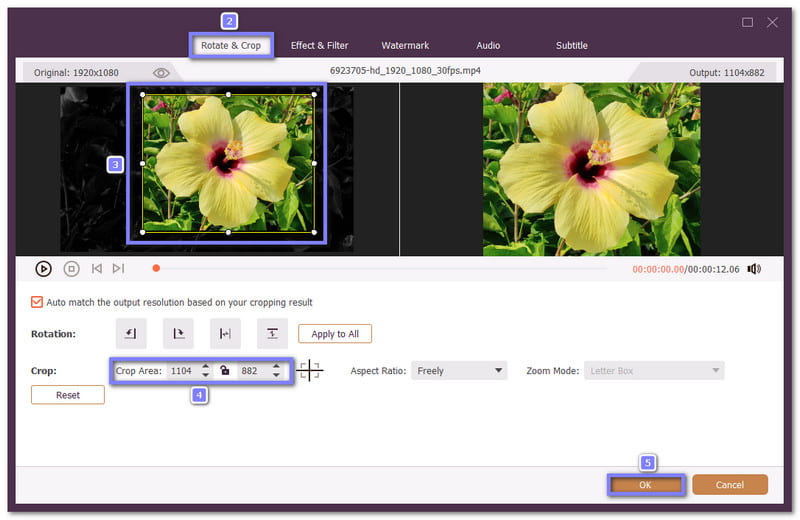Center the crop area with crosshair icon

tap(310, 371)
